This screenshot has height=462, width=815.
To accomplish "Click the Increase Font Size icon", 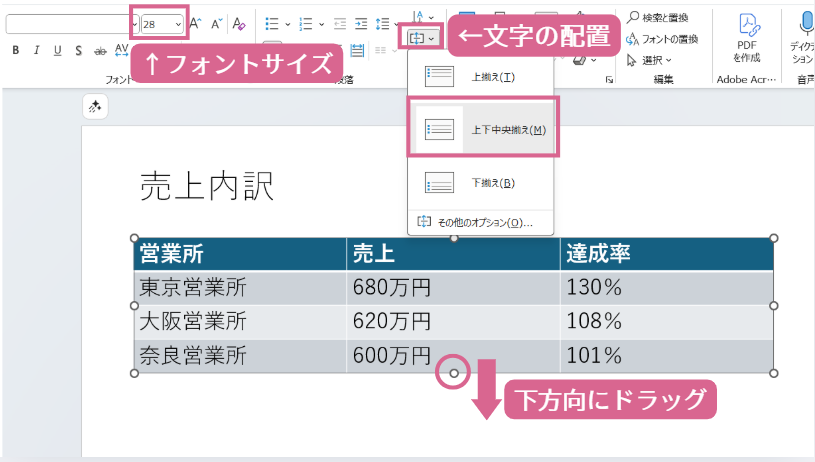I will point(196,23).
